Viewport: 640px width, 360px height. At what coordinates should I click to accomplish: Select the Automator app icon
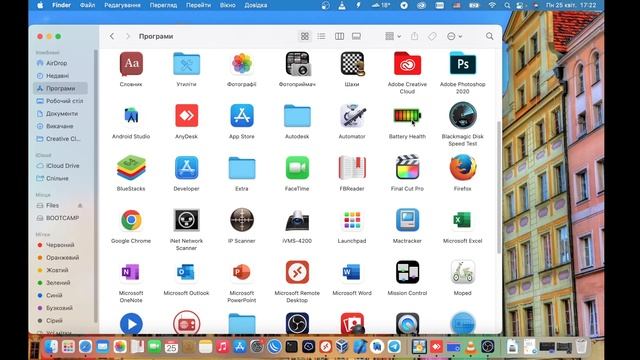pos(352,116)
